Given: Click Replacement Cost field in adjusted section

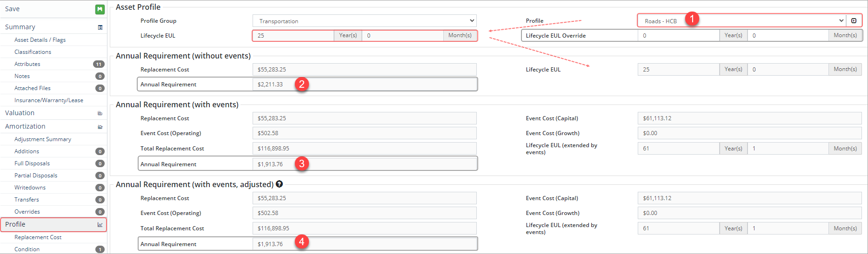Looking at the screenshot, I should 365,198.
